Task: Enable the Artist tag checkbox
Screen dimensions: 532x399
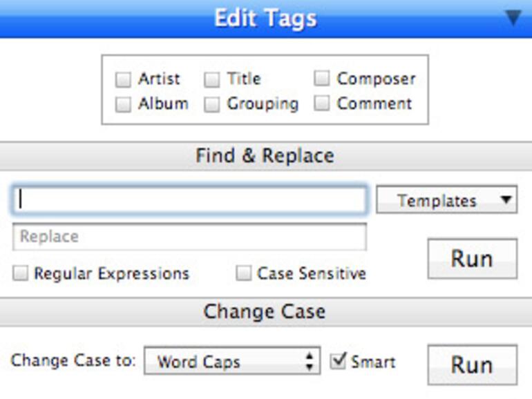Action: coord(123,80)
